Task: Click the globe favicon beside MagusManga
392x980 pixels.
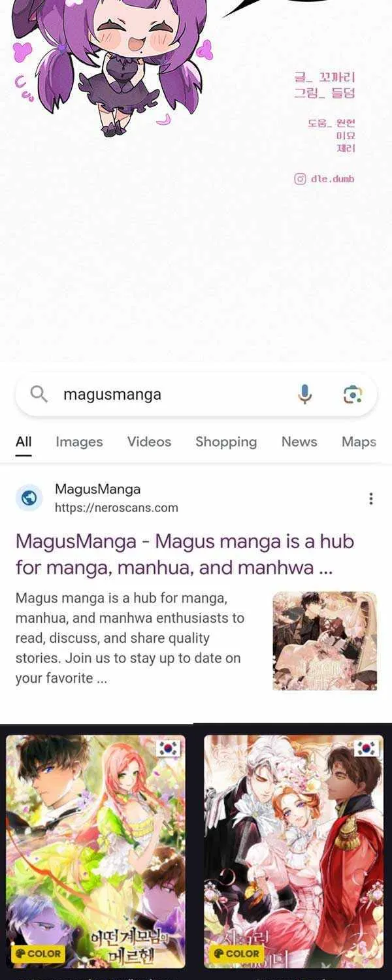Action: [x=29, y=498]
